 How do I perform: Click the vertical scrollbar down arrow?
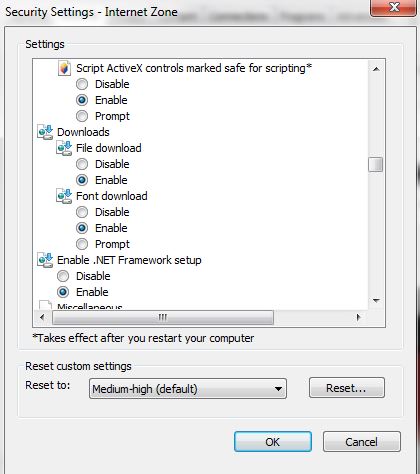[x=376, y=301]
